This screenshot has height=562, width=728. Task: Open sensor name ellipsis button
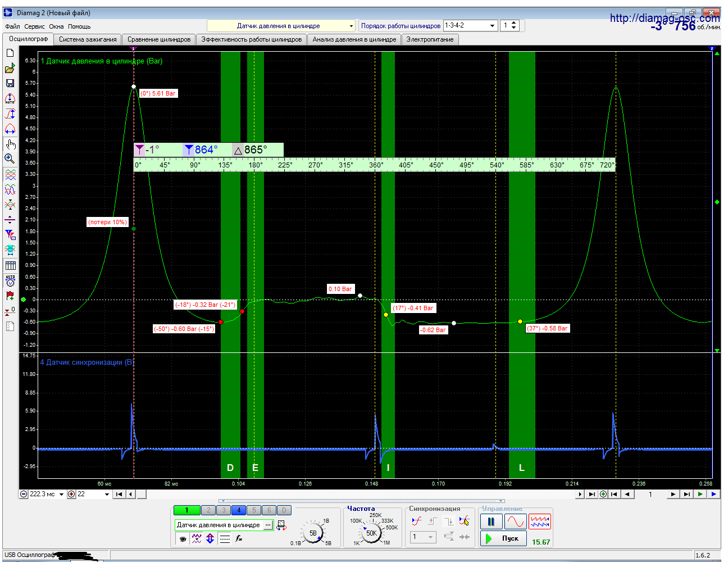click(x=268, y=525)
